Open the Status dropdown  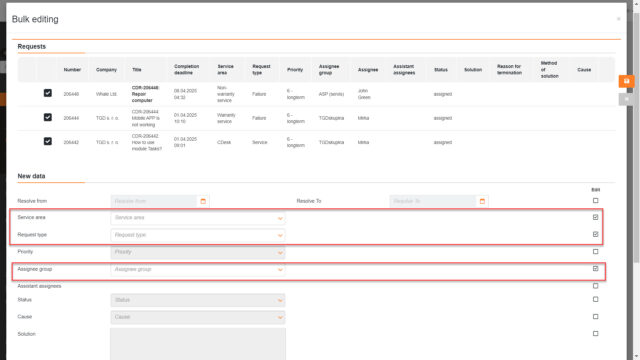tap(198, 300)
